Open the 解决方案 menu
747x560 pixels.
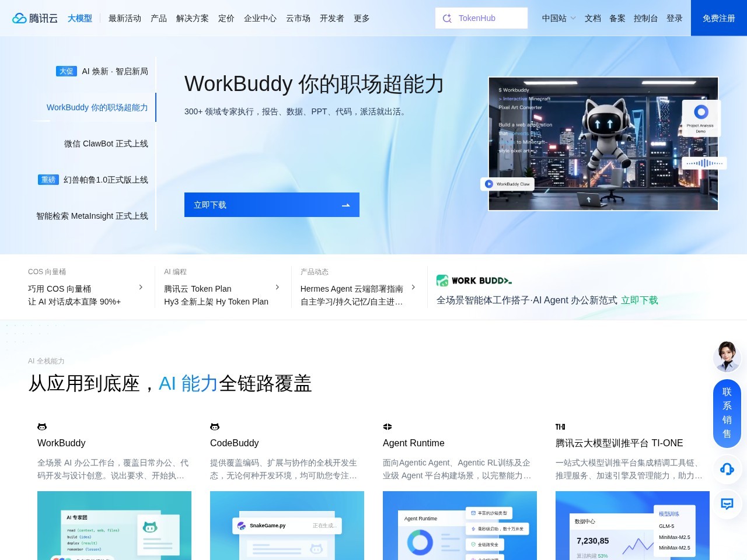pos(193,18)
